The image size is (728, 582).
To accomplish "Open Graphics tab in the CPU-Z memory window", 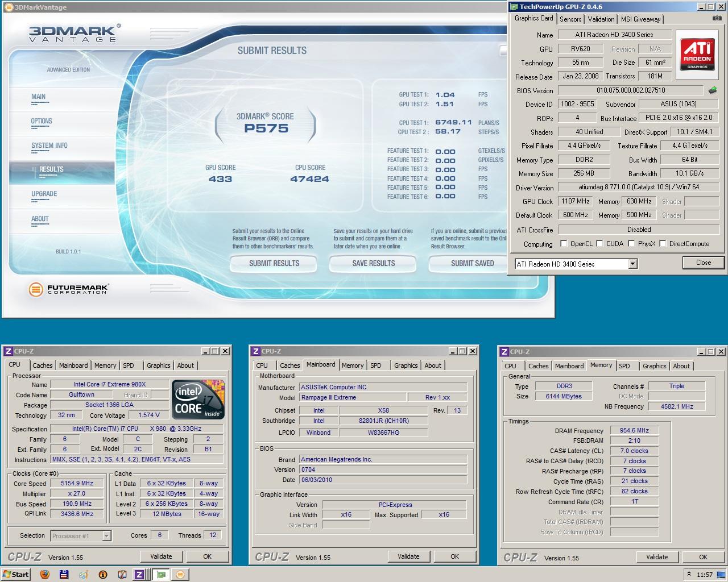I will pos(655,365).
